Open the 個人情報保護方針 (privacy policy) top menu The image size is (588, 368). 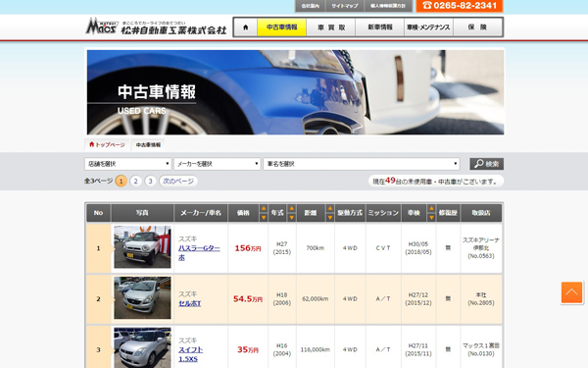pos(388,6)
